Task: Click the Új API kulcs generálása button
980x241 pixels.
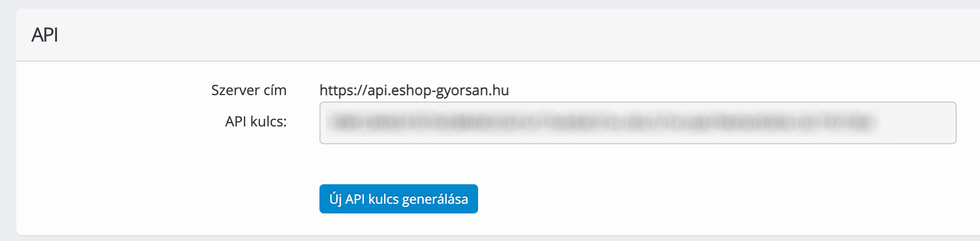Action: [398, 199]
